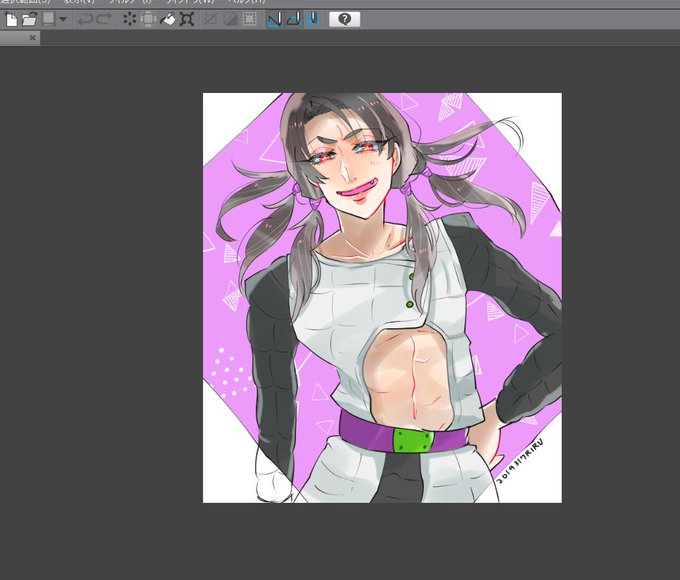Viewport: 680px width, 580px height.
Task: Open Clip Studio support with question-mark button
Action: coord(344,20)
